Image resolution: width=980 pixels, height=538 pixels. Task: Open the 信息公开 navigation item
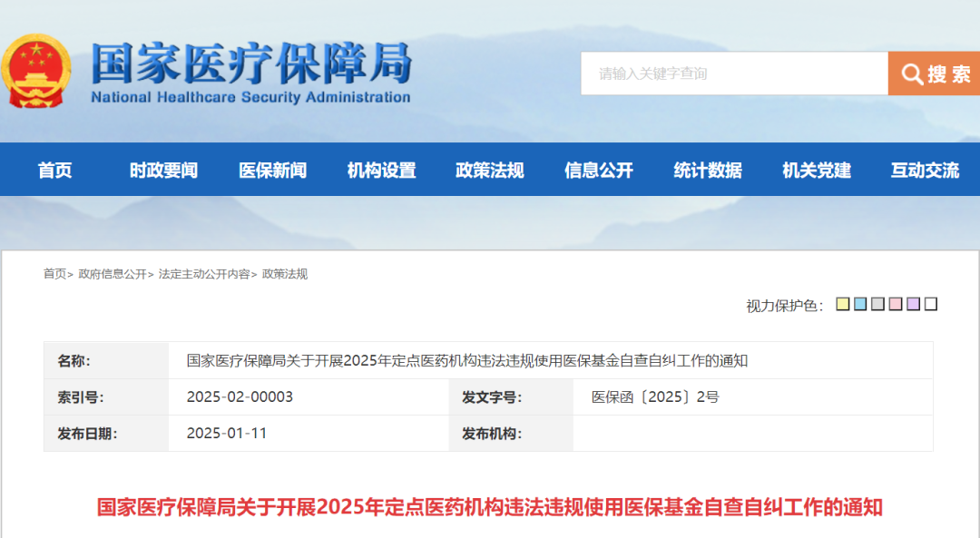click(x=599, y=171)
